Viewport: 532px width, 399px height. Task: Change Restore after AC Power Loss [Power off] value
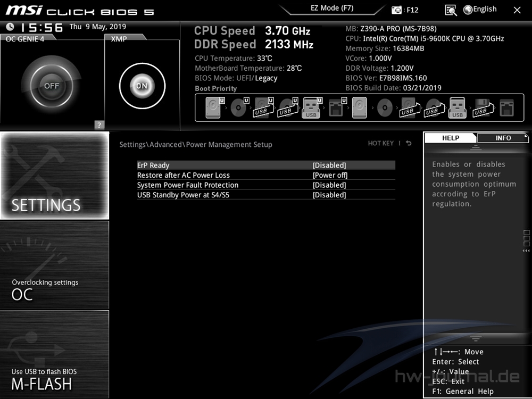[330, 175]
